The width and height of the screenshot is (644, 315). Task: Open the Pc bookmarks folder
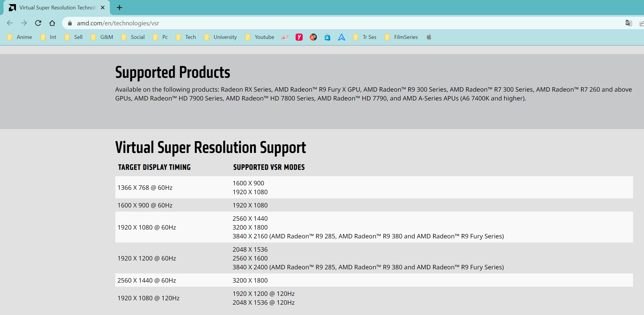coord(160,37)
